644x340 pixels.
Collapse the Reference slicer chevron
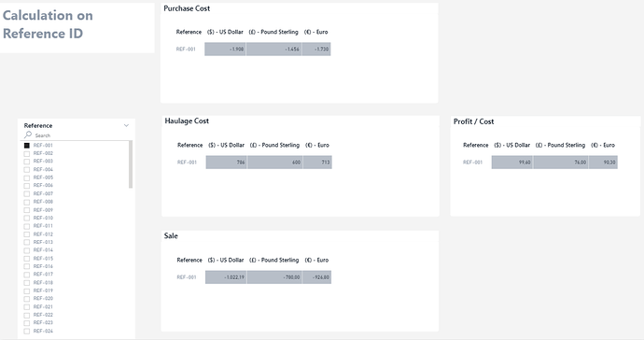126,125
